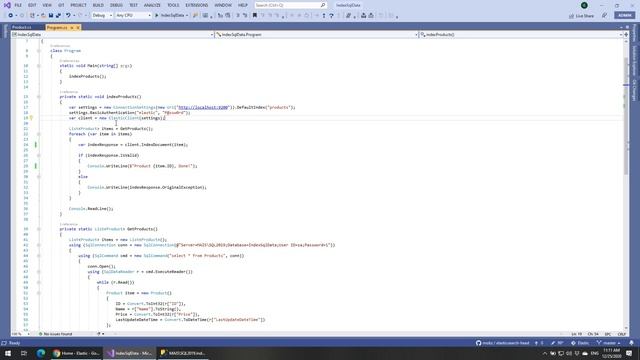The width and height of the screenshot is (640, 360).
Task: Open the IndexSqlData project scope dropdown
Action: click(113, 35)
